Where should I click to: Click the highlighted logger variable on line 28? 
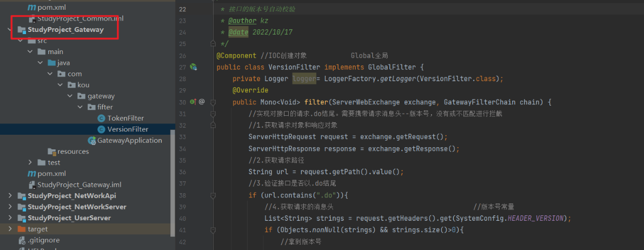click(x=304, y=78)
